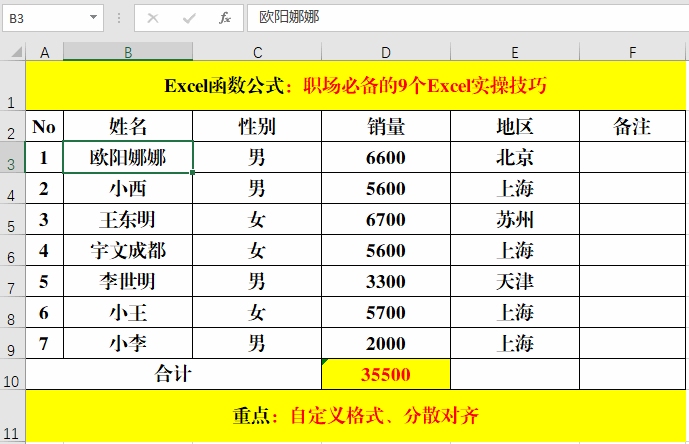Select column F header
Screen dimensions: 689x444
click(x=632, y=52)
